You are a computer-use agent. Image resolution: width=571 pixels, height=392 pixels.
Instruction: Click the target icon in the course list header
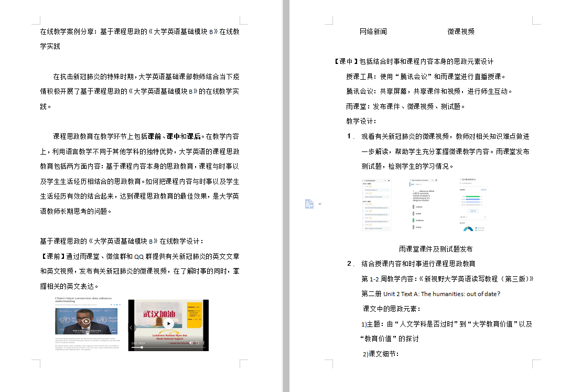click(x=389, y=180)
